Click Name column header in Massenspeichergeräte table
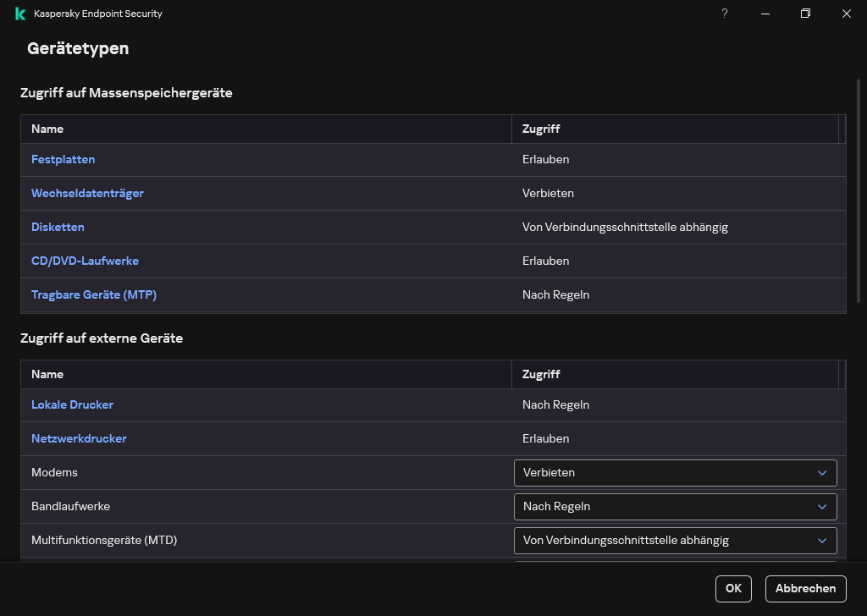Viewport: 867px width, 616px height. pos(47,129)
